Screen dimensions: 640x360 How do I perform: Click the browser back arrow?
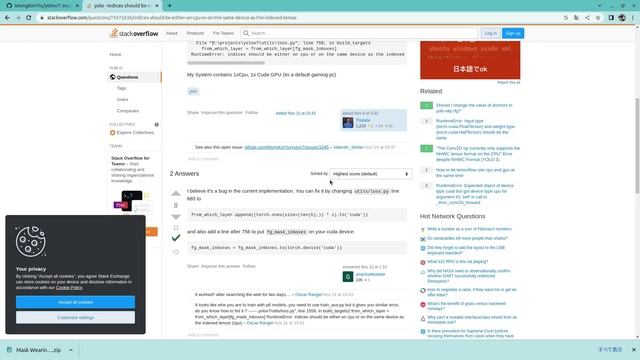click(7, 18)
